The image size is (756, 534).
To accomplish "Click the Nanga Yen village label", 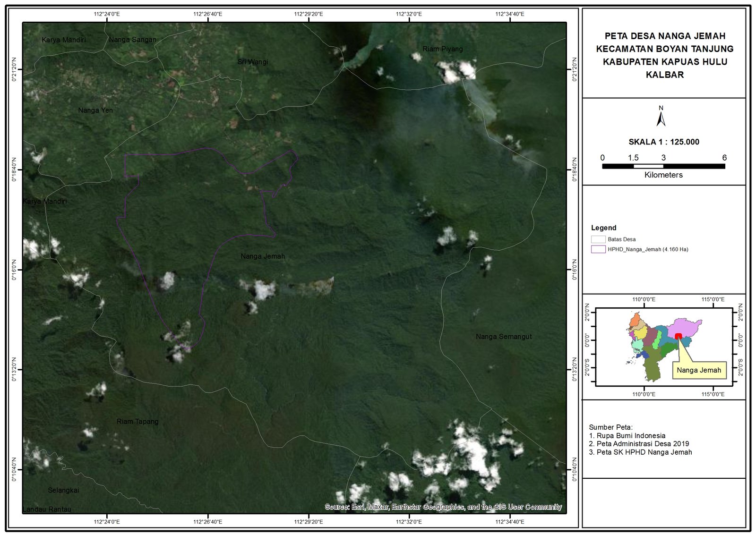I will [95, 110].
